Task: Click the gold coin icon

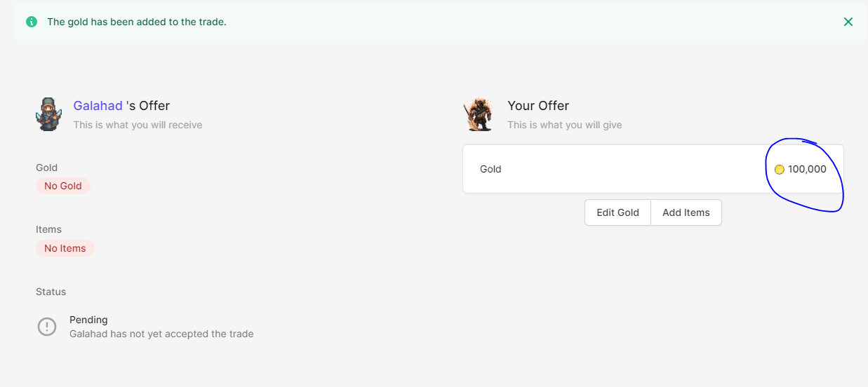Action: point(779,170)
